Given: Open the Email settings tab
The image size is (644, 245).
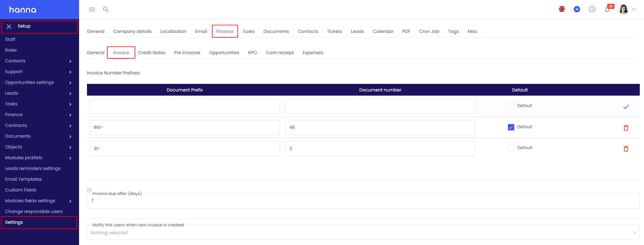Looking at the screenshot, I should coord(201,31).
